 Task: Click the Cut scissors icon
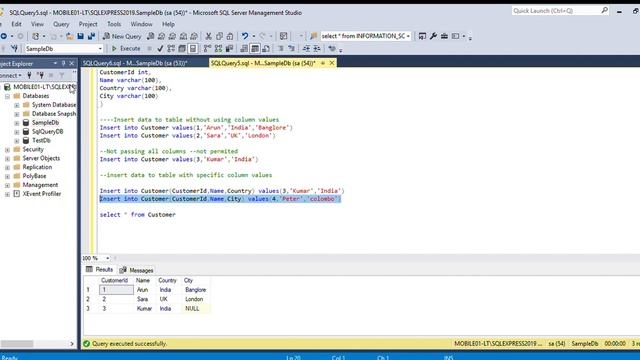pyautogui.click(x=208, y=36)
